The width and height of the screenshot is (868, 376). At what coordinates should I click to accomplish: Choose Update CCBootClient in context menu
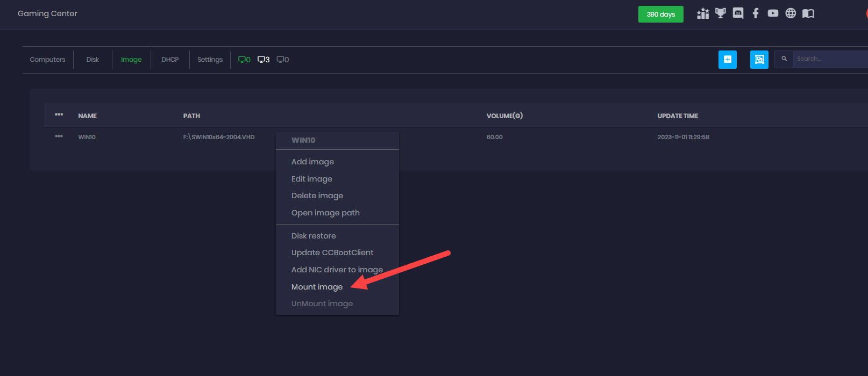tap(332, 252)
